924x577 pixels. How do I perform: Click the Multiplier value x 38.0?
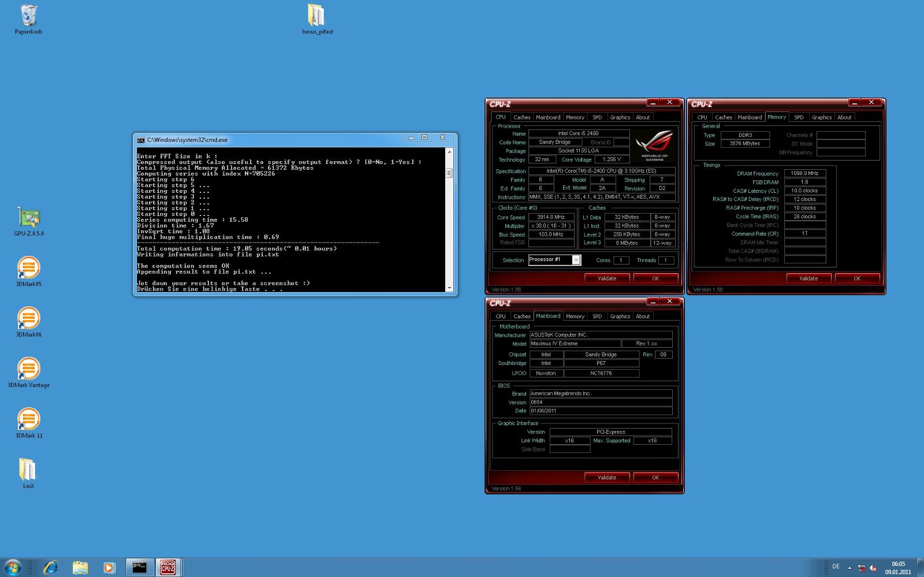coord(551,226)
